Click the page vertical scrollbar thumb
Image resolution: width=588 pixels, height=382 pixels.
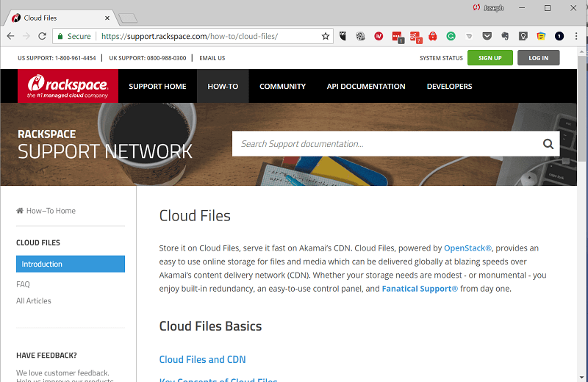click(581, 109)
